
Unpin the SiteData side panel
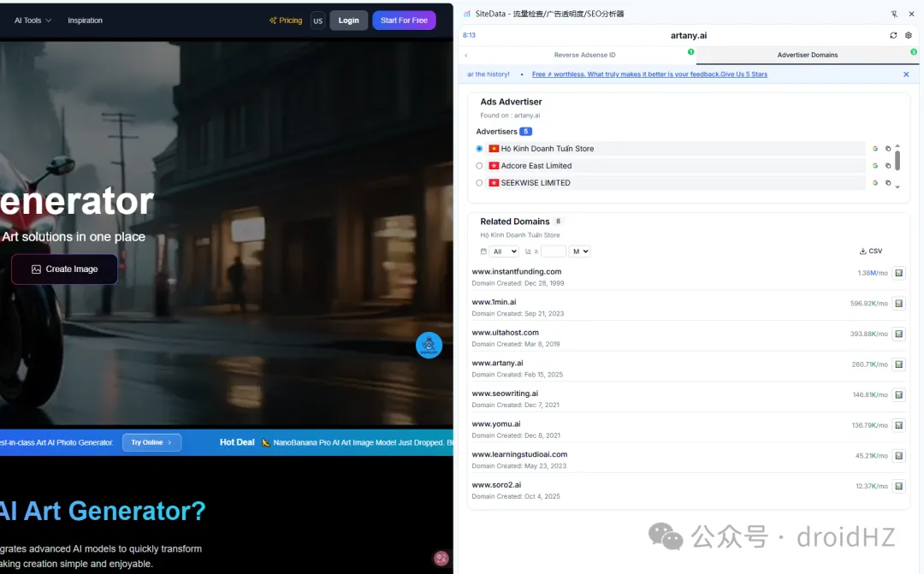point(894,14)
